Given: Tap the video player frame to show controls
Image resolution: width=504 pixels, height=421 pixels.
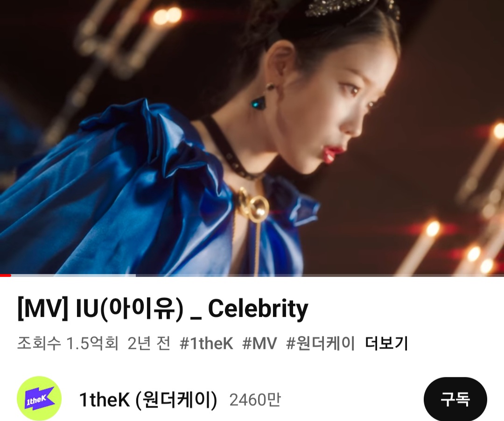Looking at the screenshot, I should tap(252, 138).
